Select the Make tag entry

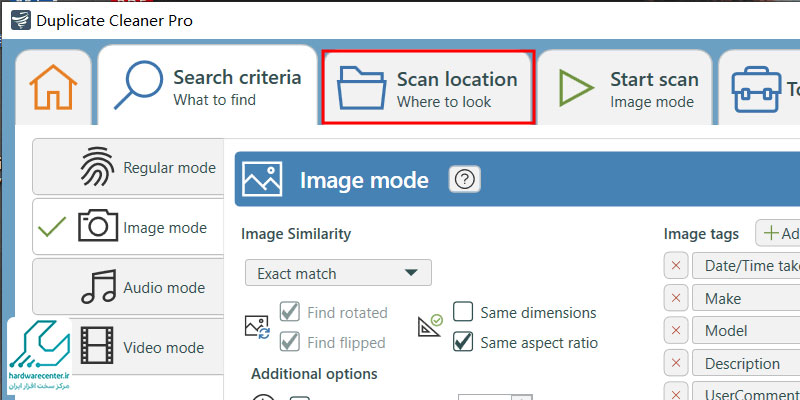coord(746,298)
